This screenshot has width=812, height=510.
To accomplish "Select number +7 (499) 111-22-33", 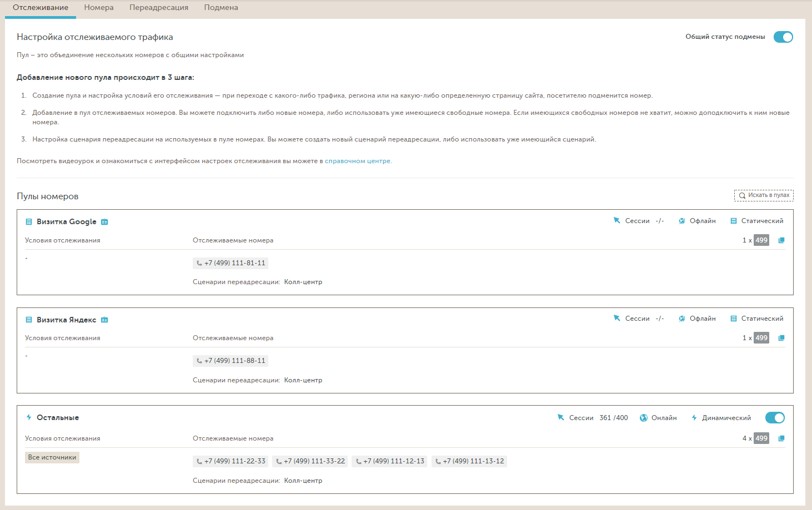I will 230,461.
